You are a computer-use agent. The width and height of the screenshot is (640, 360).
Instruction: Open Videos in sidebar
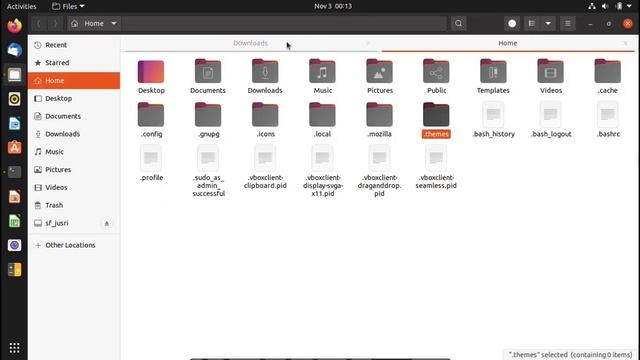pyautogui.click(x=74, y=187)
